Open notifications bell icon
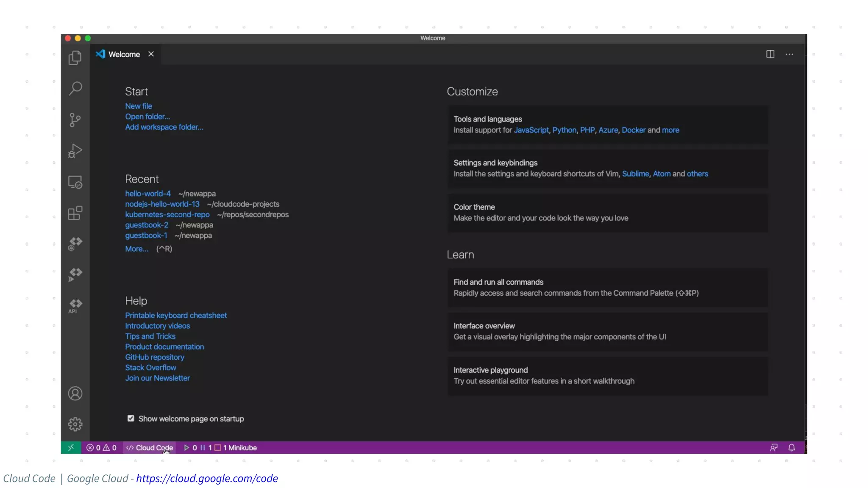 pyautogui.click(x=791, y=448)
